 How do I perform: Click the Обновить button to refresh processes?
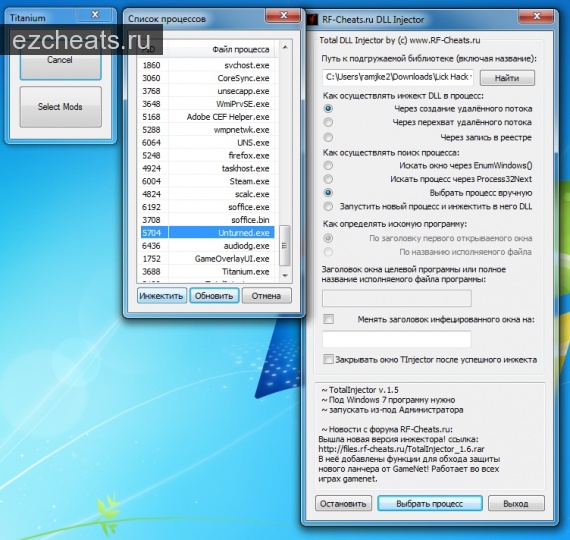click(214, 296)
